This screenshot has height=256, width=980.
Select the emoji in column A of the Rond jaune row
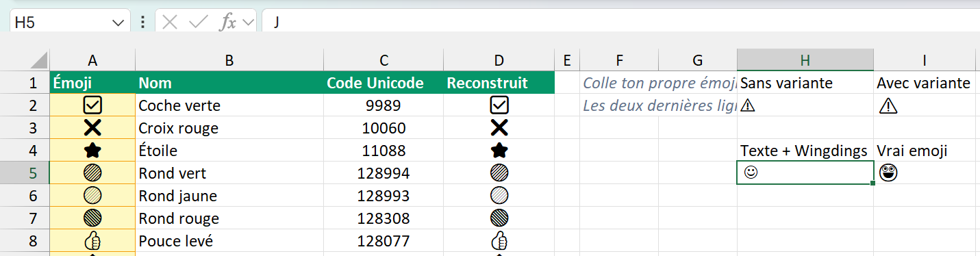92,196
